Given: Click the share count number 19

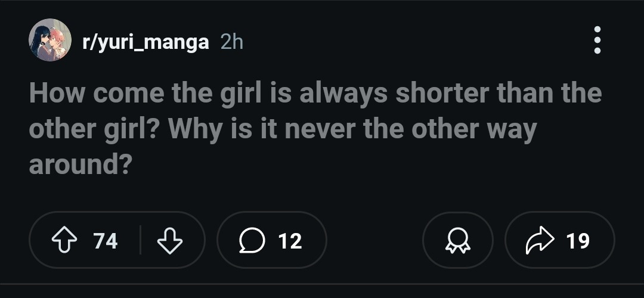Looking at the screenshot, I should 578,241.
